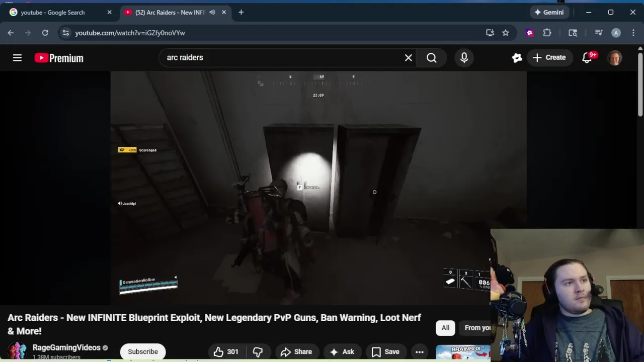The height and width of the screenshot is (362, 644).
Task: View site information icon in address bar
Action: click(x=65, y=33)
